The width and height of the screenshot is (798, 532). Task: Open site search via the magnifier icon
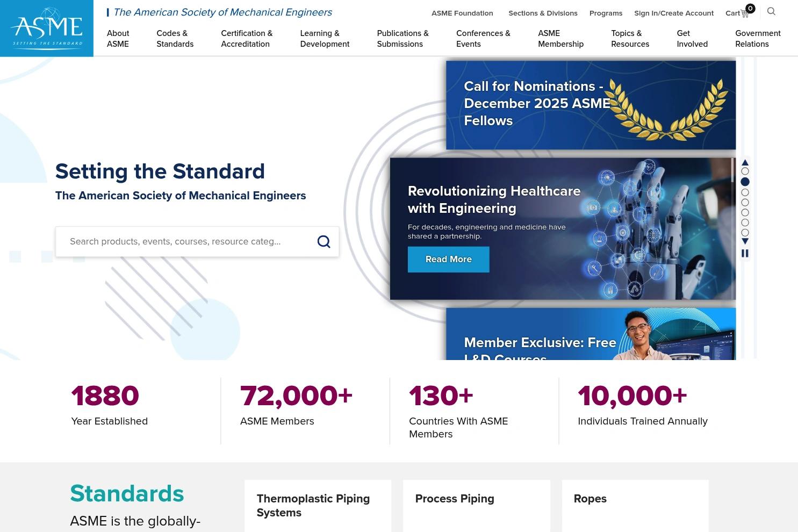click(x=771, y=11)
